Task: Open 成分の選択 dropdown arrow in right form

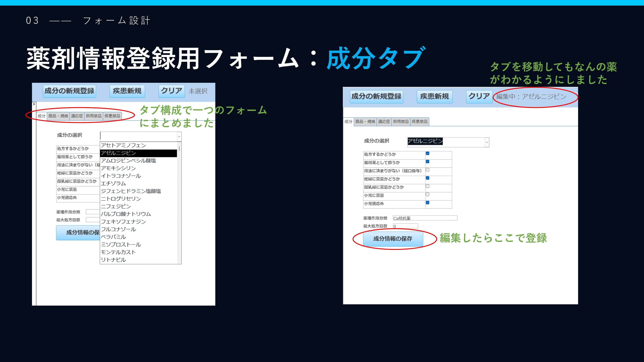Action: [486, 142]
